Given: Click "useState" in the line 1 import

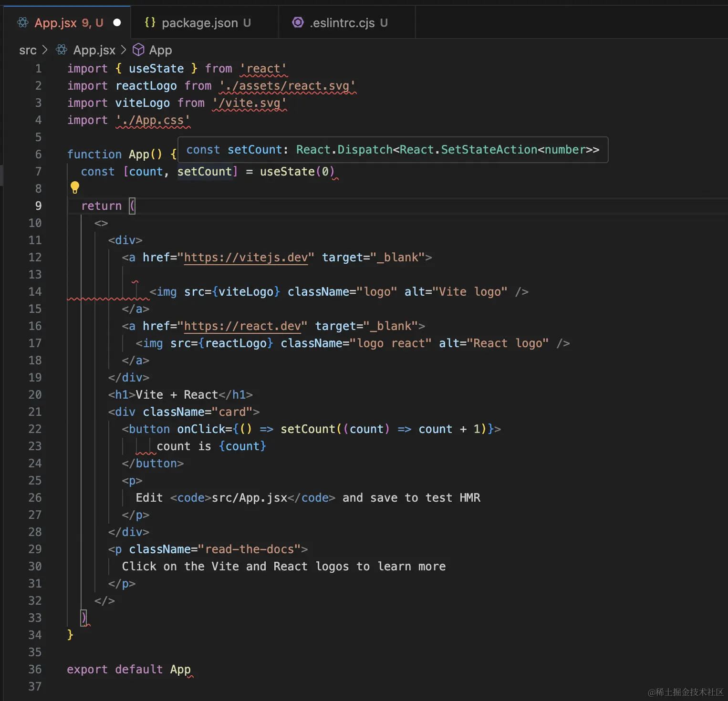Looking at the screenshot, I should 156,69.
